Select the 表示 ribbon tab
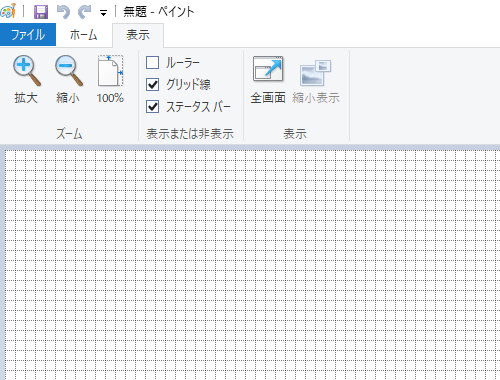Image resolution: width=500 pixels, height=380 pixels. pos(138,35)
